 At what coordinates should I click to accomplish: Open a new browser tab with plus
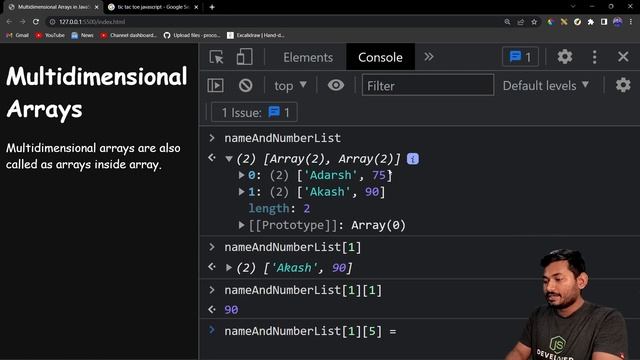pos(212,7)
